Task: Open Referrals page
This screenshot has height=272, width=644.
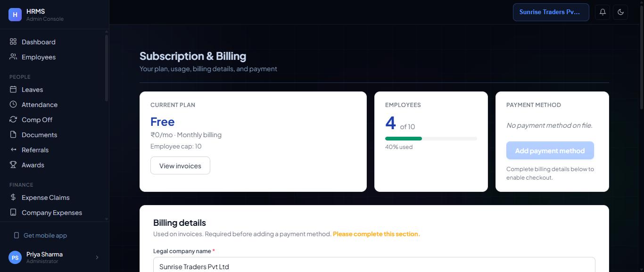Action: [x=53, y=150]
